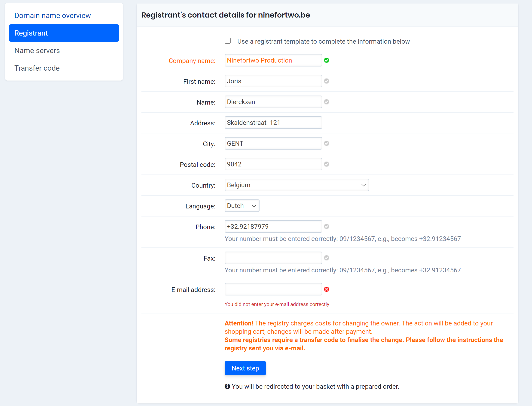Click inside the empty E-mail address field
The image size is (532, 406).
[273, 289]
